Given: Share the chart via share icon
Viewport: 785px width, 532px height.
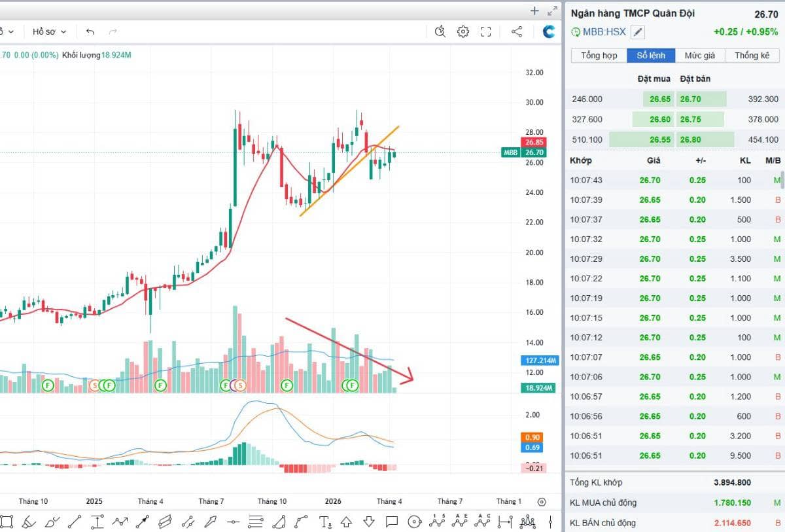Looking at the screenshot, I should [x=516, y=31].
